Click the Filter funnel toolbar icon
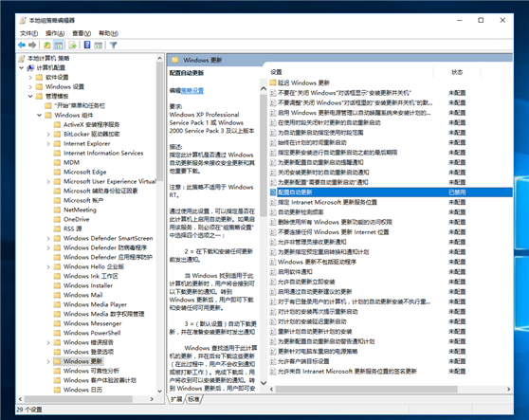This screenshot has height=420, width=529. click(x=114, y=45)
